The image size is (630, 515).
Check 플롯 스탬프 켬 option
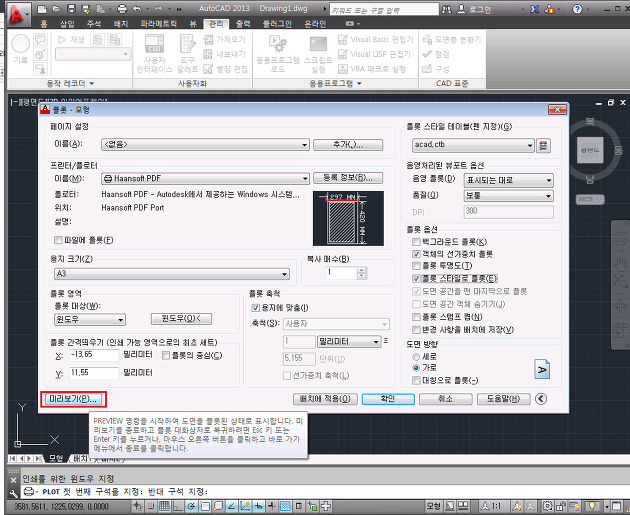[x=416, y=317]
